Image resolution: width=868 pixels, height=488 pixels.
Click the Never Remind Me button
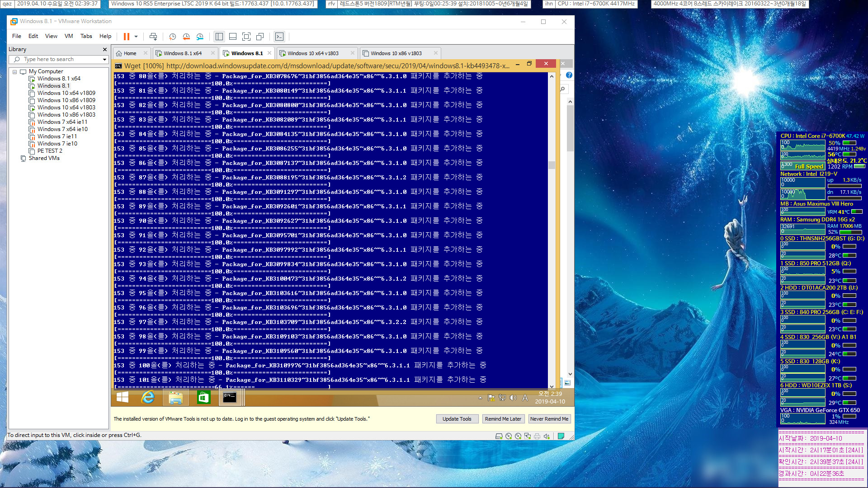pos(550,419)
